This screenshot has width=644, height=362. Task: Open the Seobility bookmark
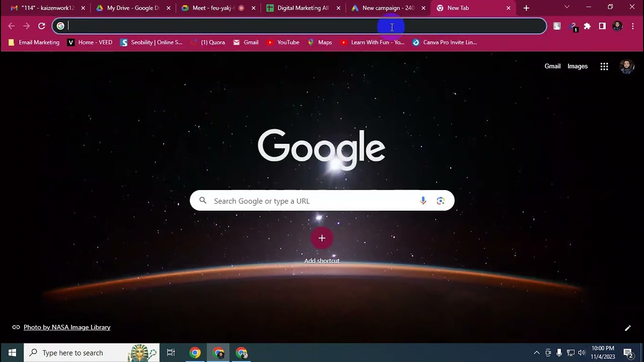tap(151, 42)
